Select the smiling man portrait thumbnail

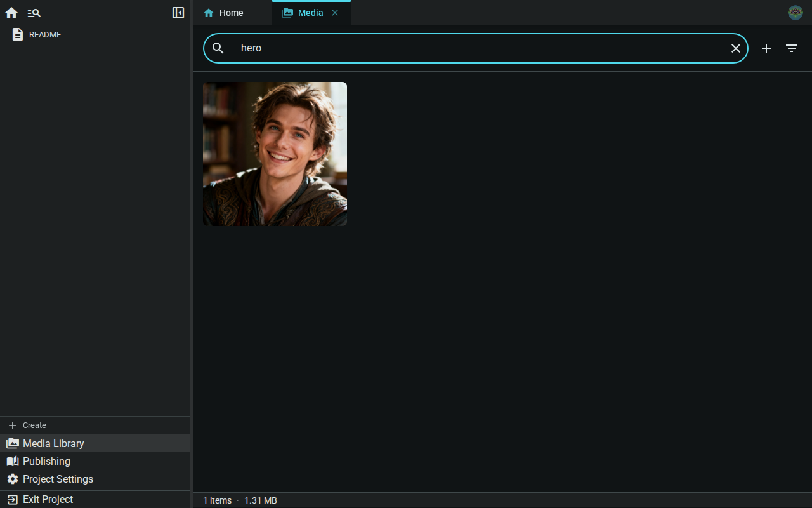tap(275, 154)
